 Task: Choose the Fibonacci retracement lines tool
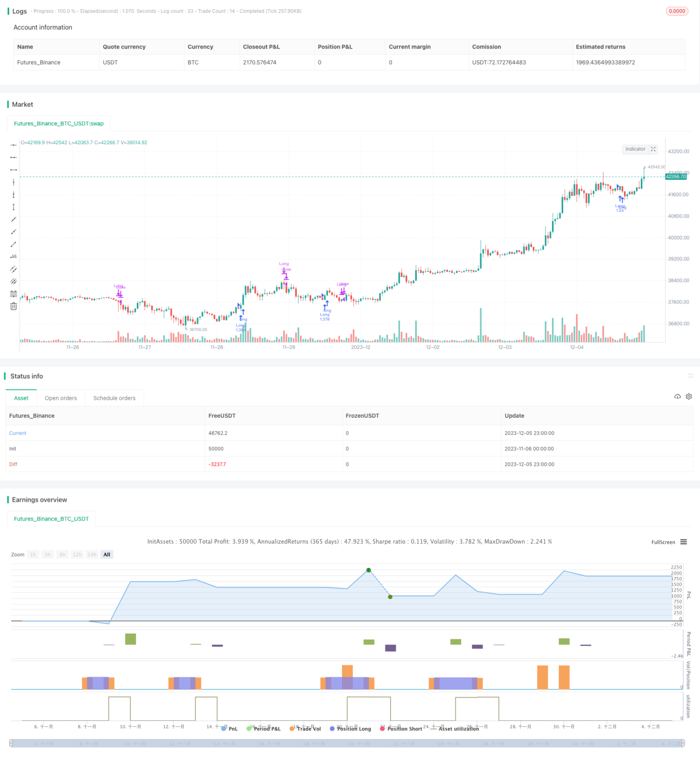(x=13, y=294)
